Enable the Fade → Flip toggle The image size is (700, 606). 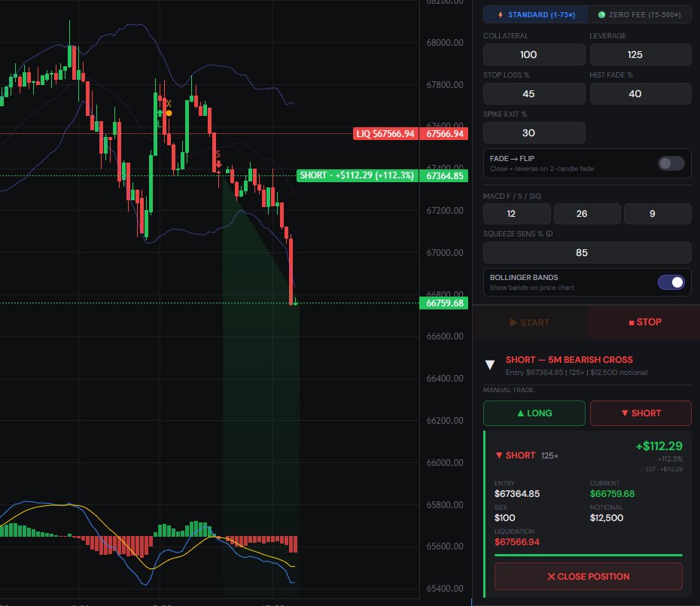671,163
